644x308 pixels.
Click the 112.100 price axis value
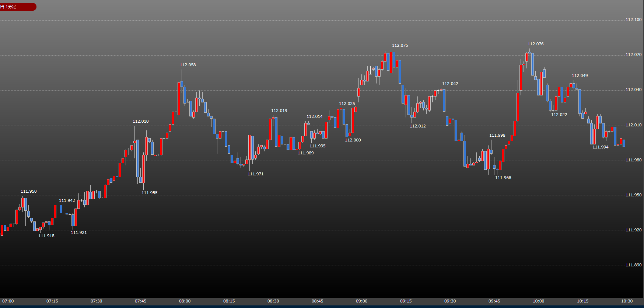coord(634,20)
